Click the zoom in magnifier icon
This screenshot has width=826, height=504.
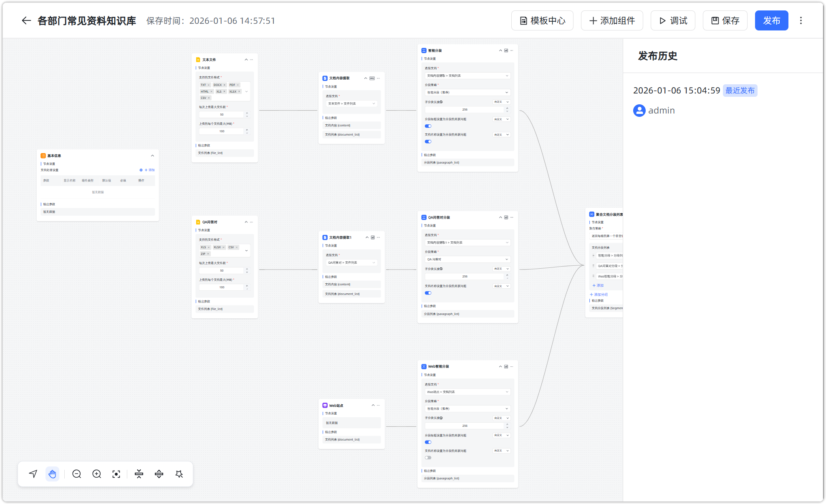point(97,474)
